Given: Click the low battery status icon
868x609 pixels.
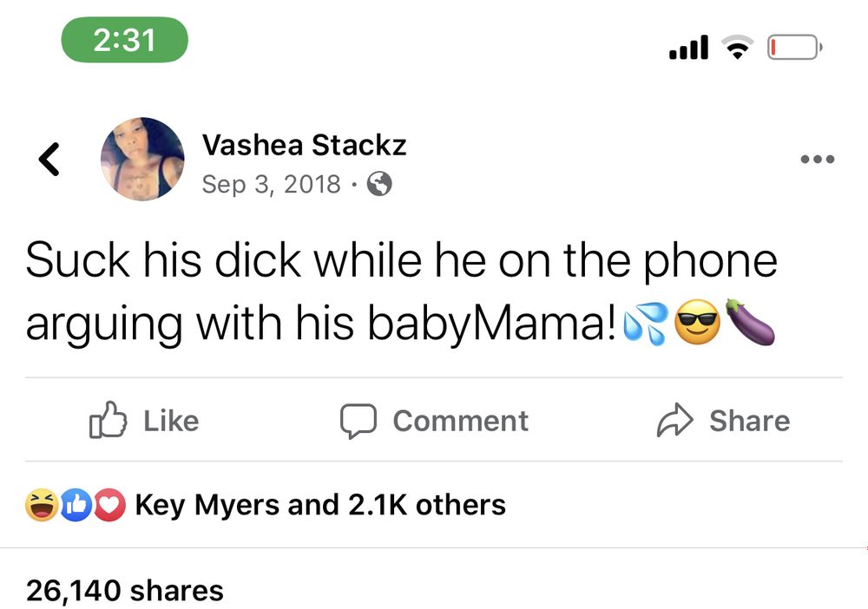Looking at the screenshot, I should (x=794, y=47).
